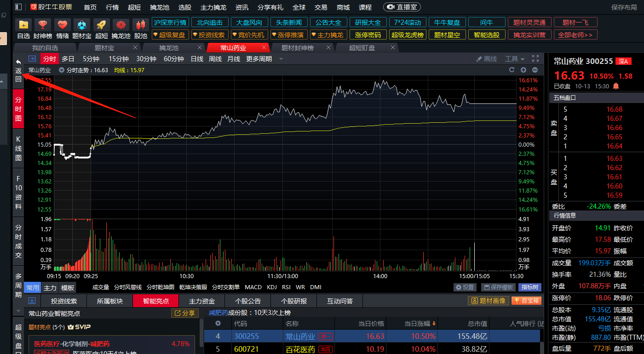Click the 封神榜 trophy icon
644x354 pixels.
point(43,25)
